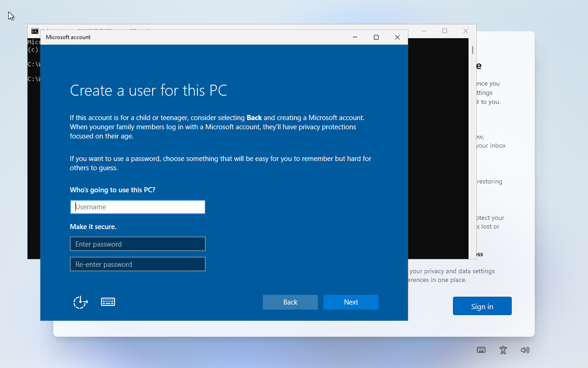Click the 'Who's going to use this PC?' label

[113, 190]
